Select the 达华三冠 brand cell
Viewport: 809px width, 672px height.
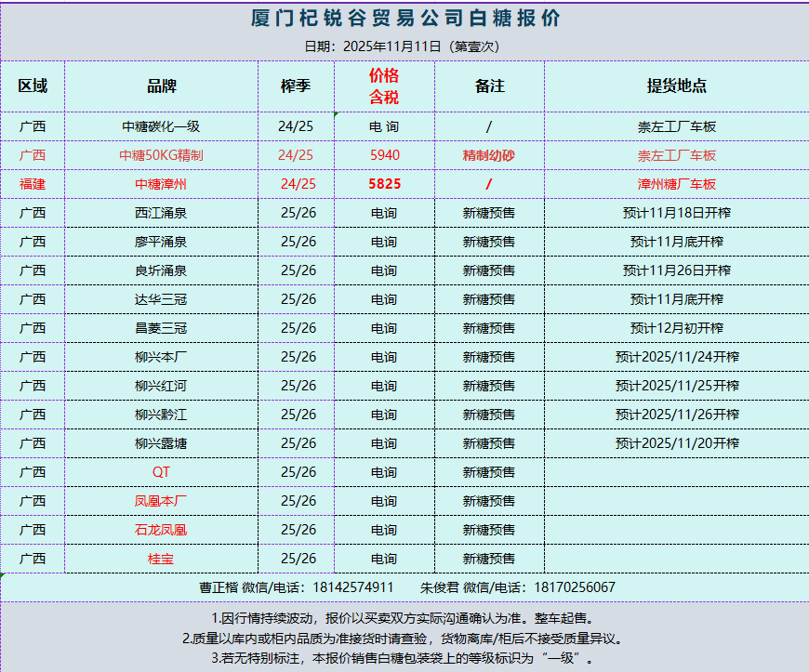(x=162, y=299)
